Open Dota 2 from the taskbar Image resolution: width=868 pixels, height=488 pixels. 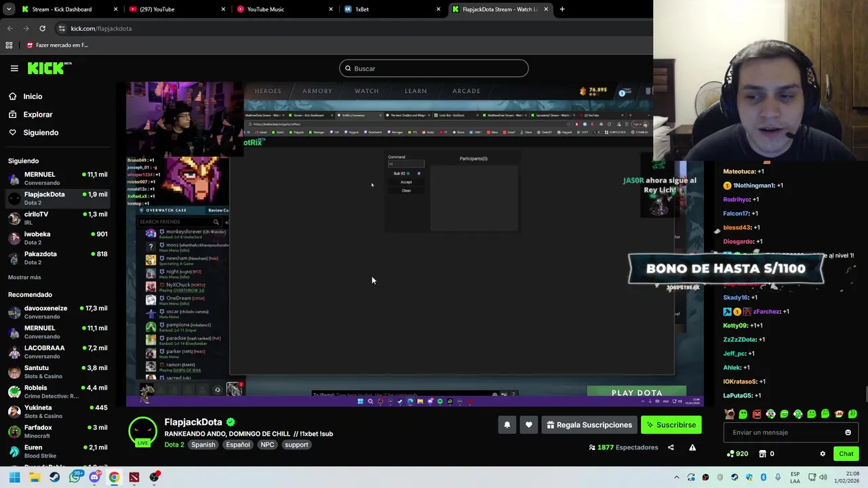134,477
